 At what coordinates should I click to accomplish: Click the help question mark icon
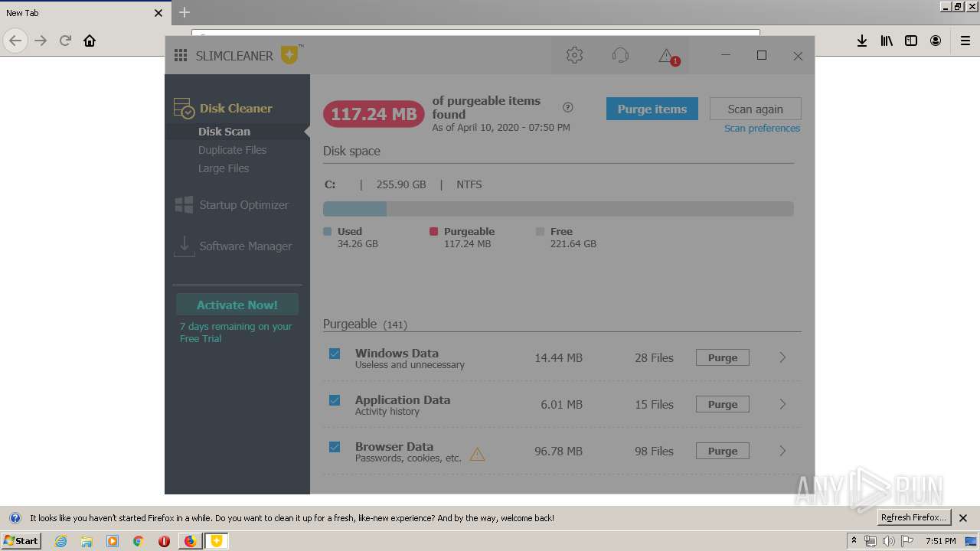pyautogui.click(x=567, y=107)
